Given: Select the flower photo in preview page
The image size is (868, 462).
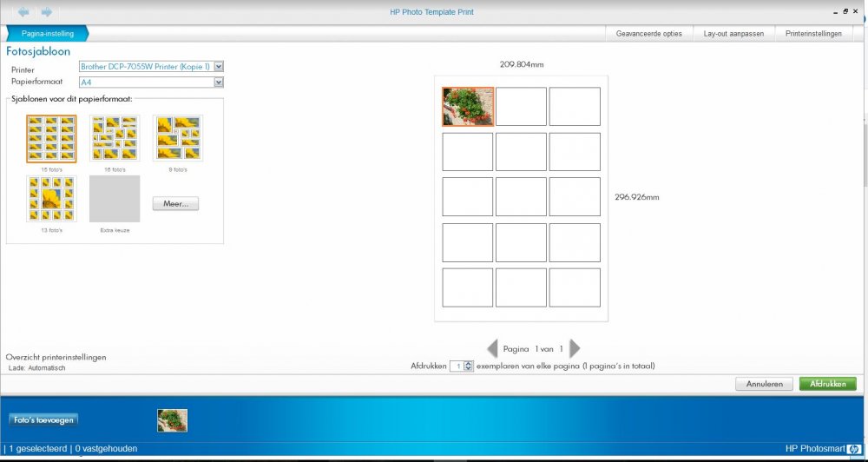Looking at the screenshot, I should 468,106.
